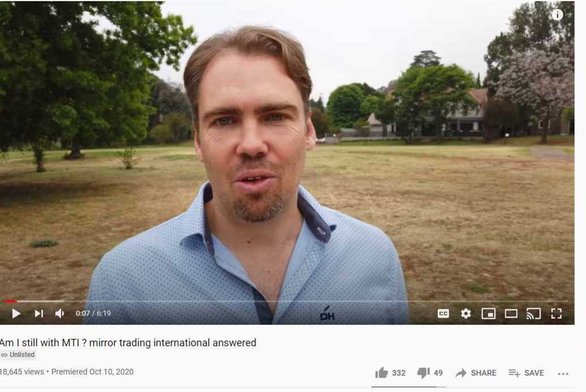Play the video
This screenshot has width=586, height=392.
point(16,313)
